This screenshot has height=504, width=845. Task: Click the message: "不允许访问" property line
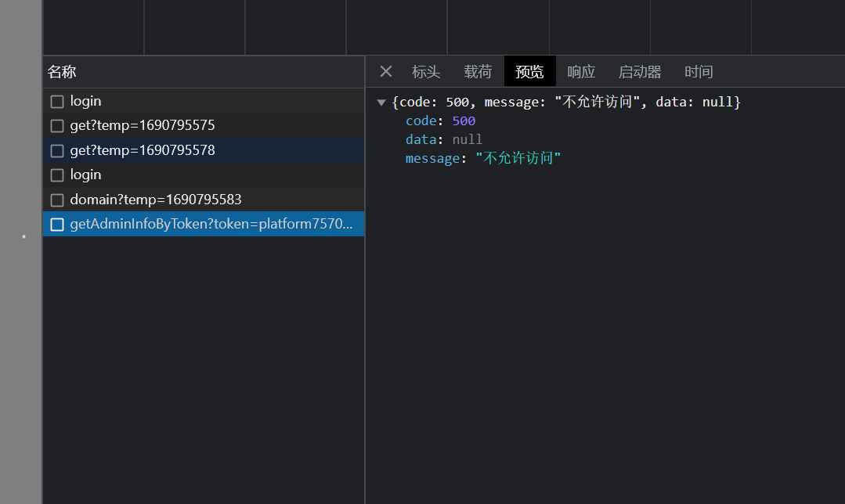483,158
